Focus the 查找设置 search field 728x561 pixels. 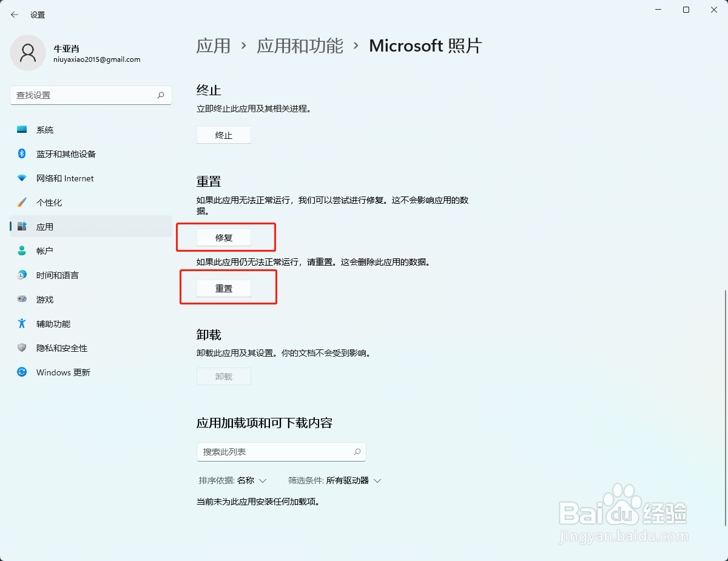(91, 95)
